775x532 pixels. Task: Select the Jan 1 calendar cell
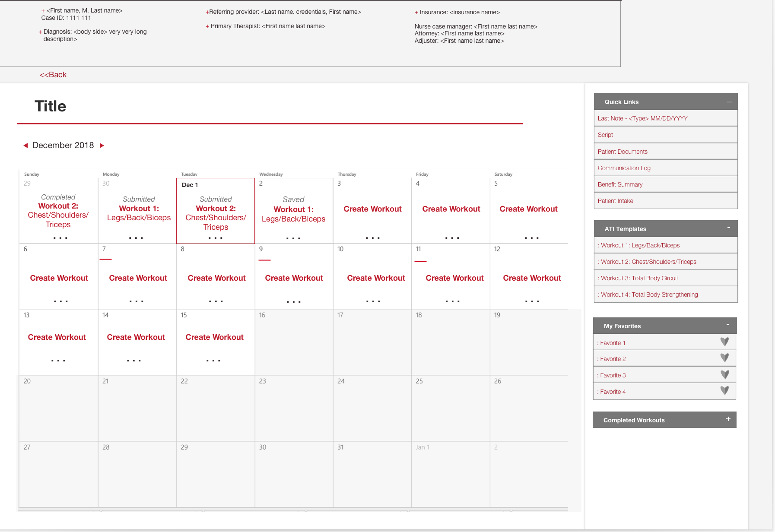[451, 474]
